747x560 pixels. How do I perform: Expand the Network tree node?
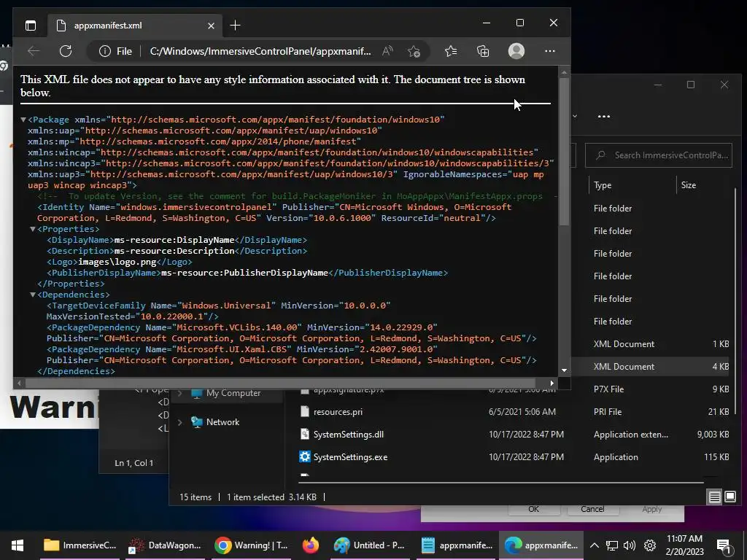(x=180, y=422)
